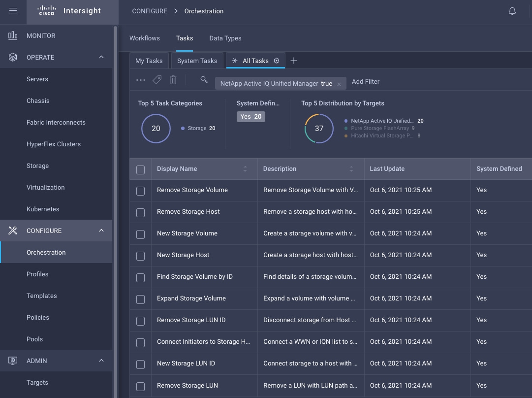Viewport: 532px width, 398px height.
Task: Click the Yes 20 system defined chip
Action: (250, 116)
